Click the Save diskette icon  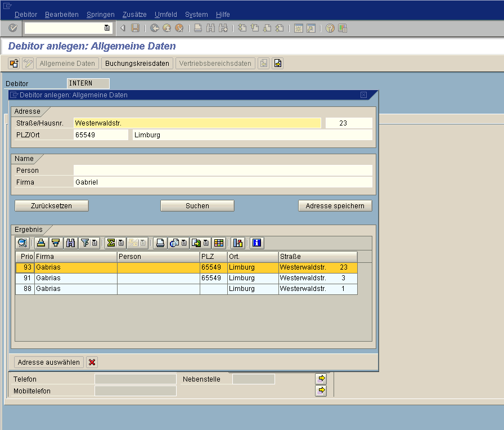pyautogui.click(x=136, y=28)
